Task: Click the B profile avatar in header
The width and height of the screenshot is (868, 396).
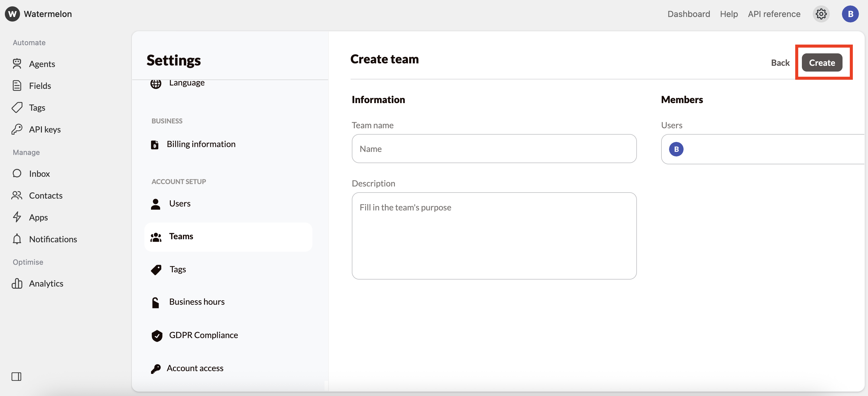Action: click(x=850, y=14)
